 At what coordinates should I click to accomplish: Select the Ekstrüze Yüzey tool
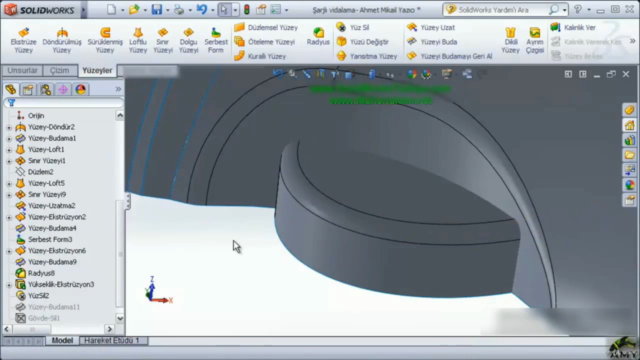23,40
